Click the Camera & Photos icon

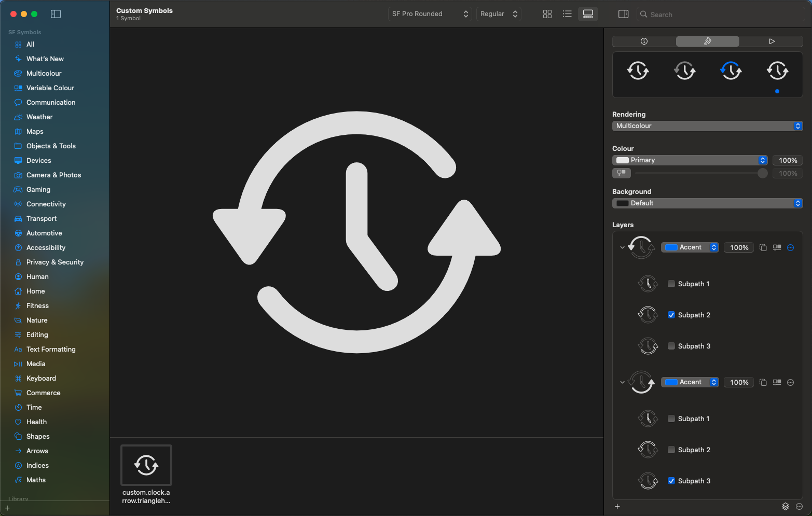coord(18,175)
